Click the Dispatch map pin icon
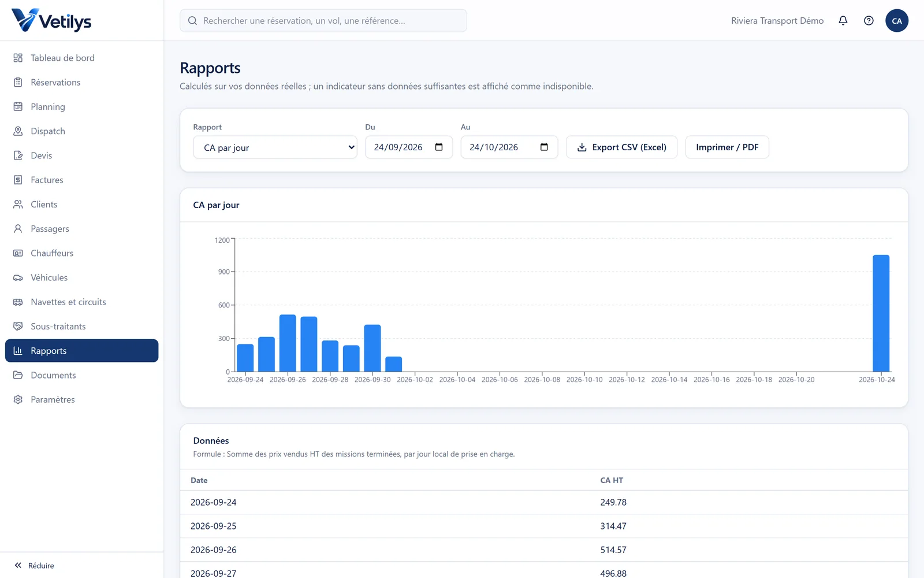Viewport: 924px width, 578px height. pos(18,131)
